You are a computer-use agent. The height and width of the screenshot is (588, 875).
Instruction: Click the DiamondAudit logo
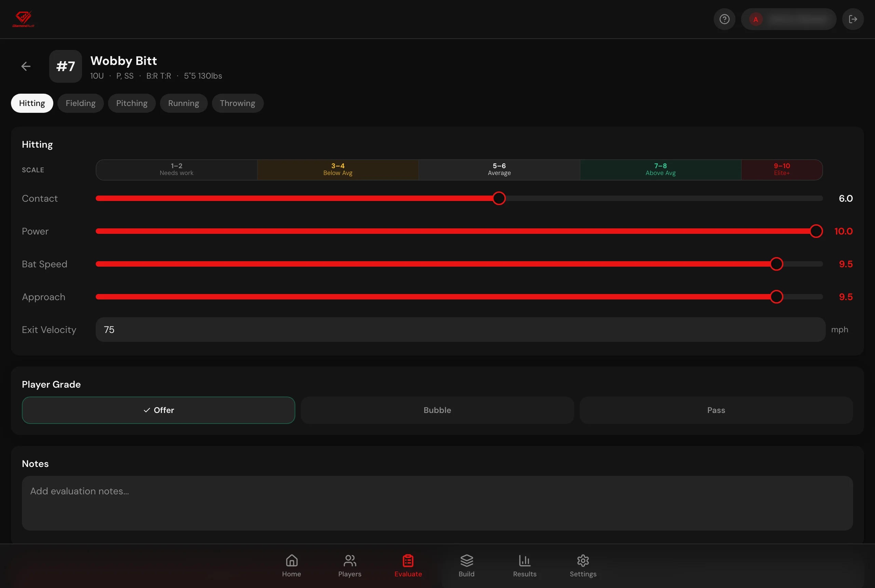tap(24, 19)
